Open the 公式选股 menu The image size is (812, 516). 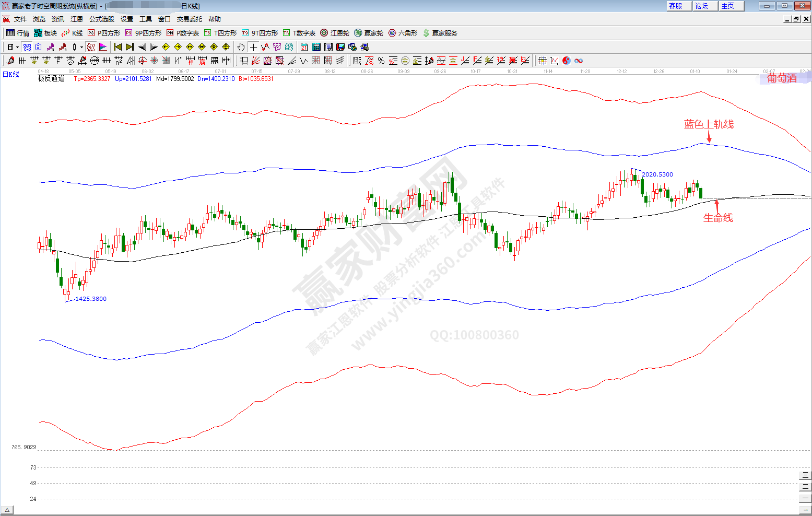click(x=101, y=19)
